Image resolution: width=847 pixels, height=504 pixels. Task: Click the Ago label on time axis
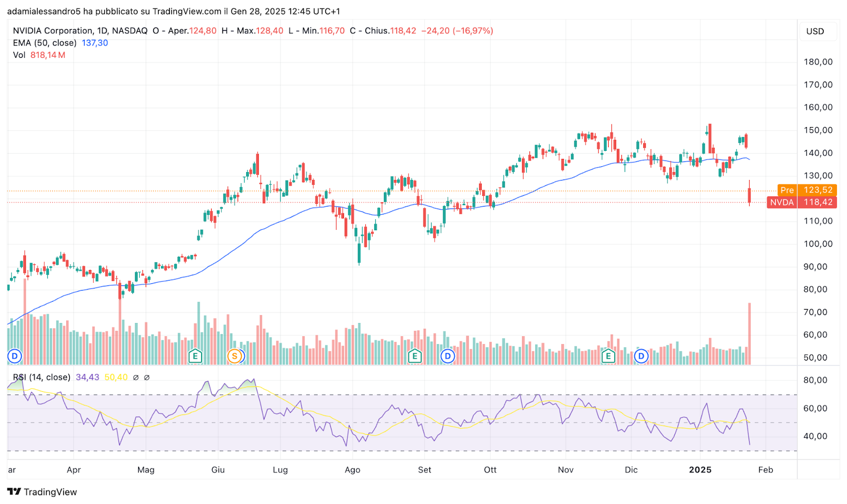[x=353, y=470]
